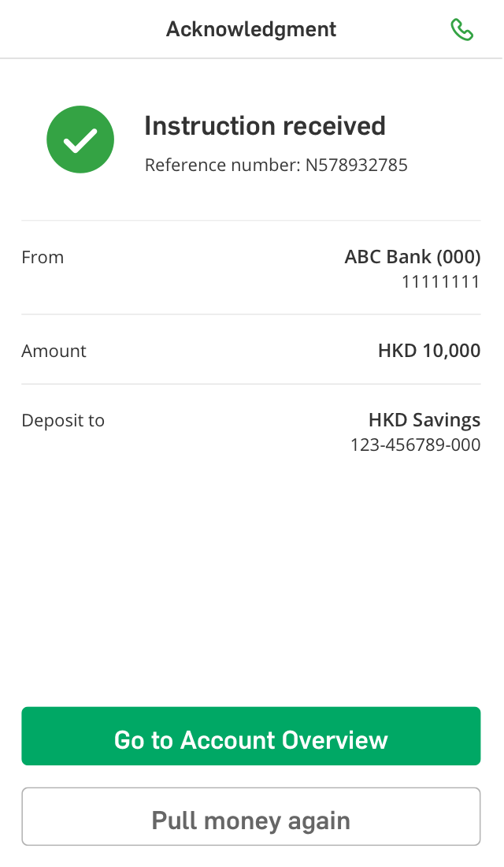The image size is (504, 867).
Task: Click the Acknowledgment page title
Action: (250, 30)
